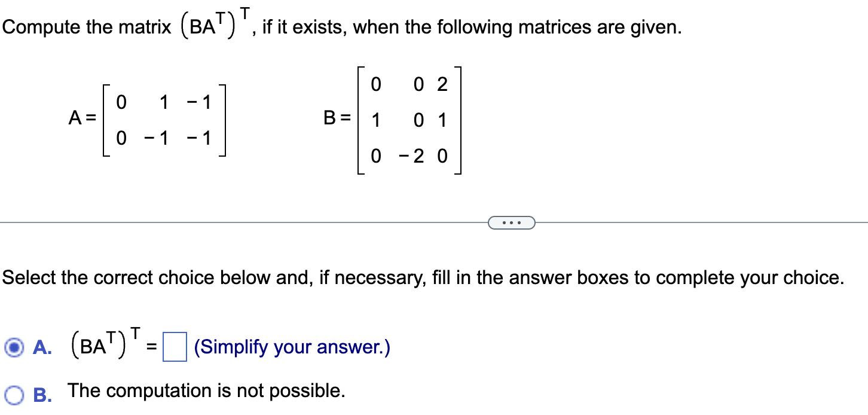The image size is (868, 415).
Task: Click the currently selected choice A radio
Action: [14, 347]
